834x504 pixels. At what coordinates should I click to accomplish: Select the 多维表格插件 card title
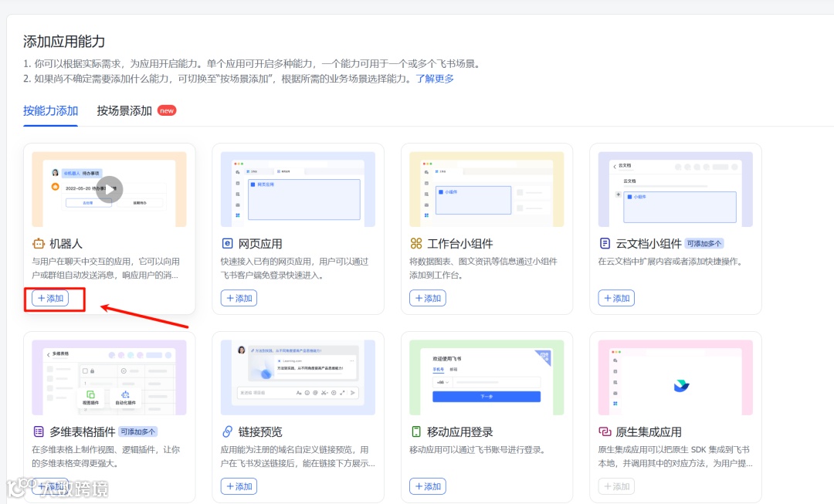(83, 431)
